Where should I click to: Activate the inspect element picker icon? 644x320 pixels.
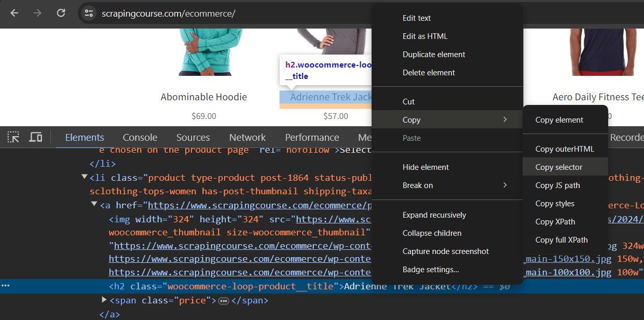click(x=13, y=137)
